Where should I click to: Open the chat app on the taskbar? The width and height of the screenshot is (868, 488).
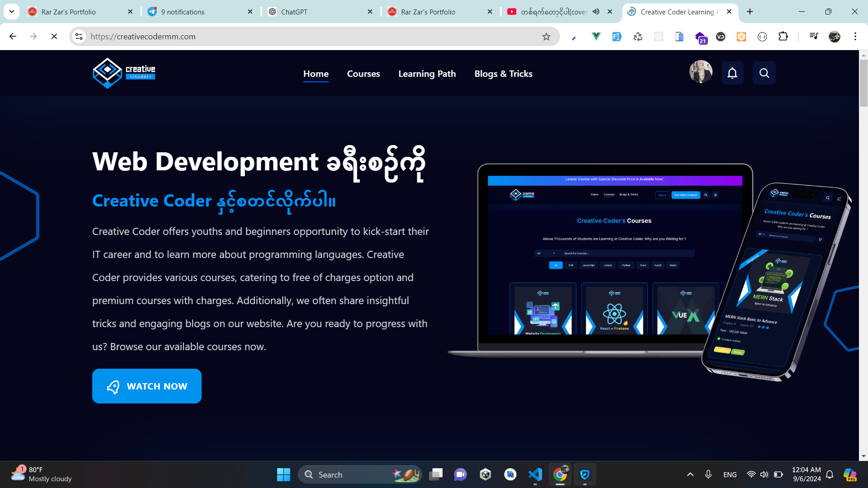[461, 474]
